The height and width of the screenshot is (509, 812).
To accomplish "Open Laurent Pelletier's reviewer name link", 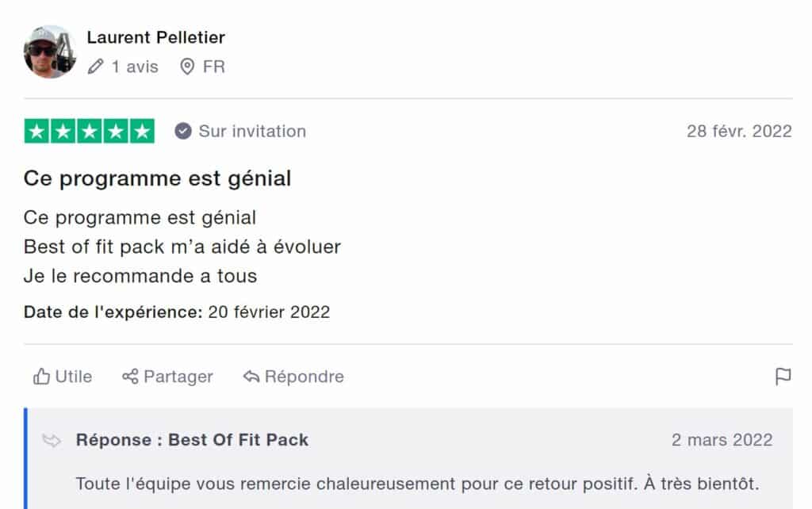I will (155, 37).
